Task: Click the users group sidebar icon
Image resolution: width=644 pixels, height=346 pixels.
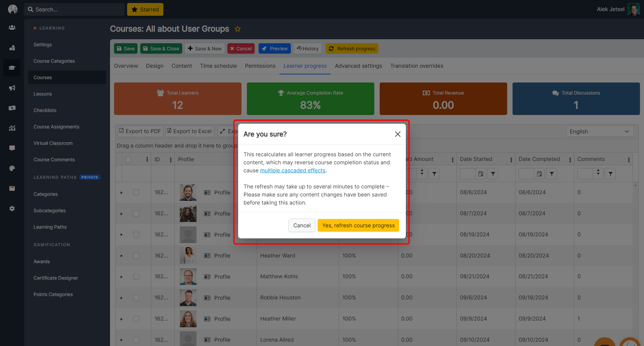Action: (x=12, y=27)
